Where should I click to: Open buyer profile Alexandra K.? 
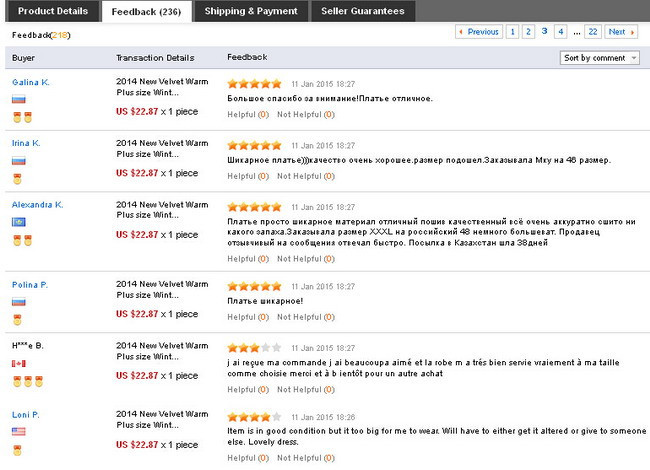(x=37, y=205)
